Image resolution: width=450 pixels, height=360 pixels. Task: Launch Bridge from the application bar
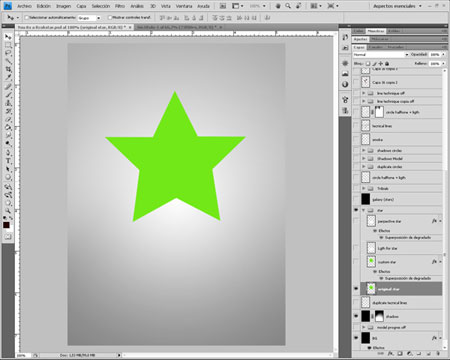click(x=223, y=6)
